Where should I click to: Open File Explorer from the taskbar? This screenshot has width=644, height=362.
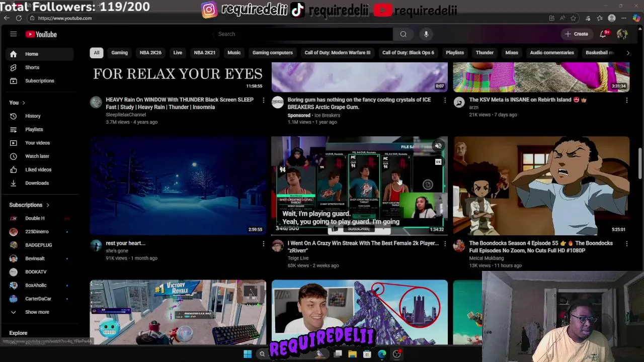[352, 354]
